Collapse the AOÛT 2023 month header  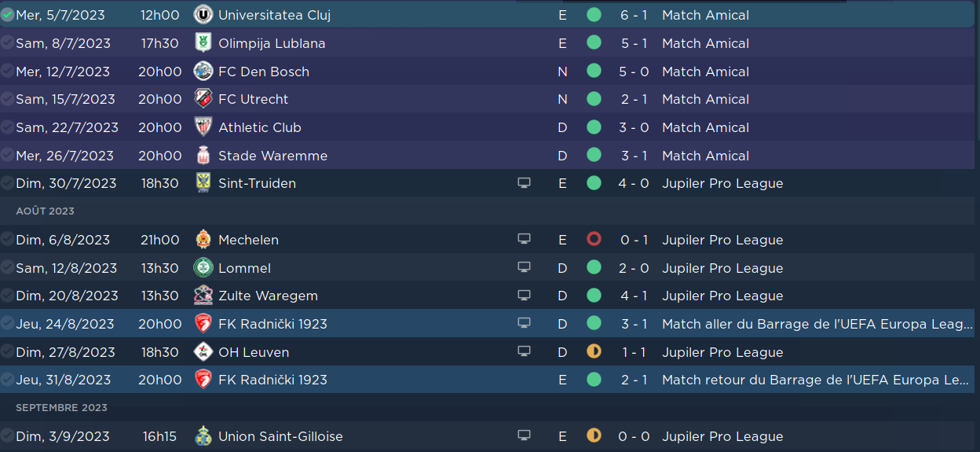point(45,211)
